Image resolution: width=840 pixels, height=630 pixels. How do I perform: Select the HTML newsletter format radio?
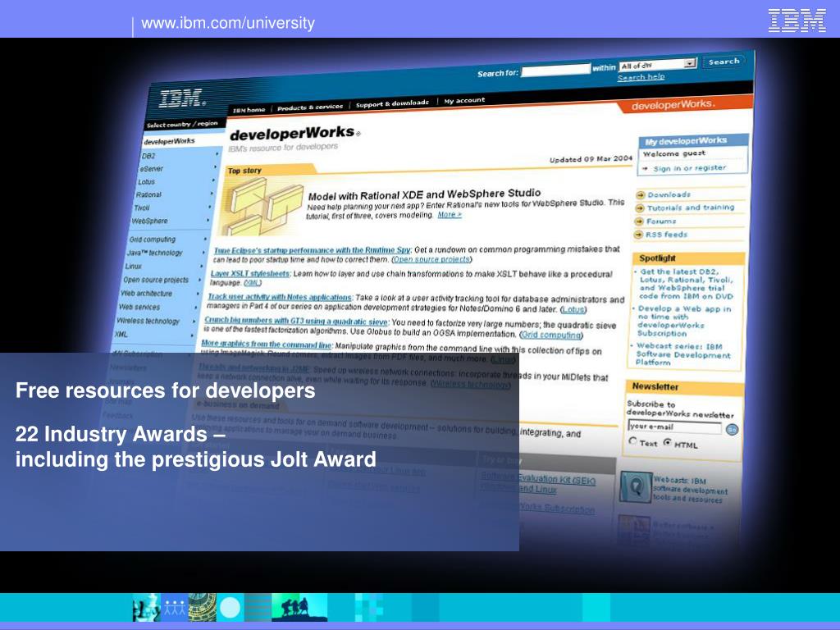pos(668,442)
